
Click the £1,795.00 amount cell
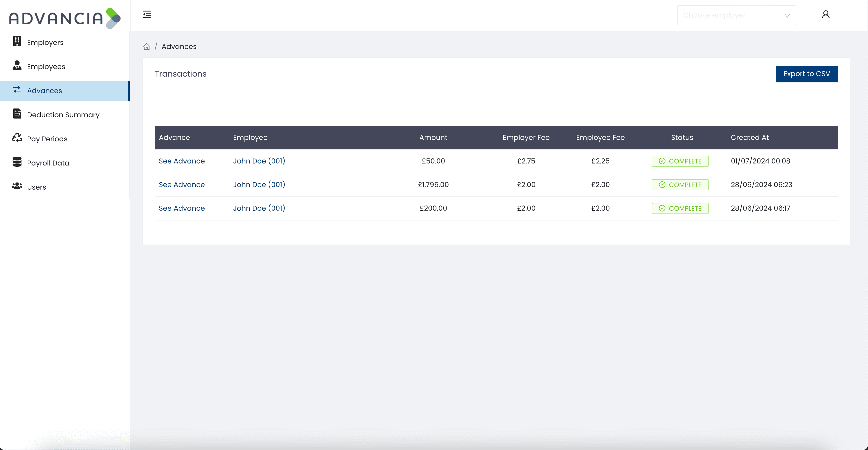(x=433, y=185)
